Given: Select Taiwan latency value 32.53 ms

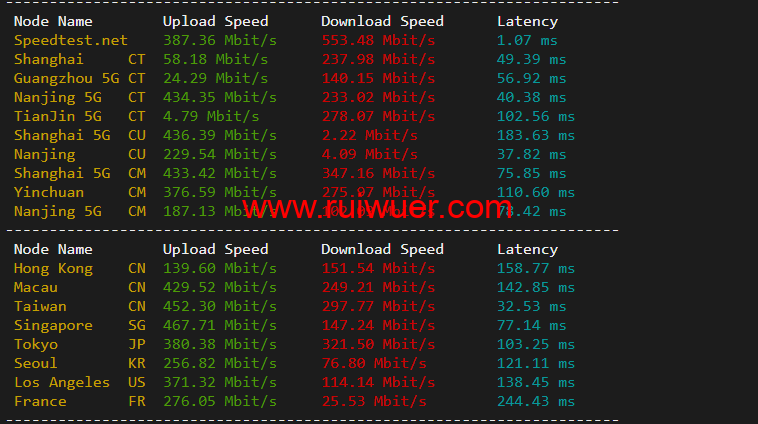Looking at the screenshot, I should (x=531, y=307).
